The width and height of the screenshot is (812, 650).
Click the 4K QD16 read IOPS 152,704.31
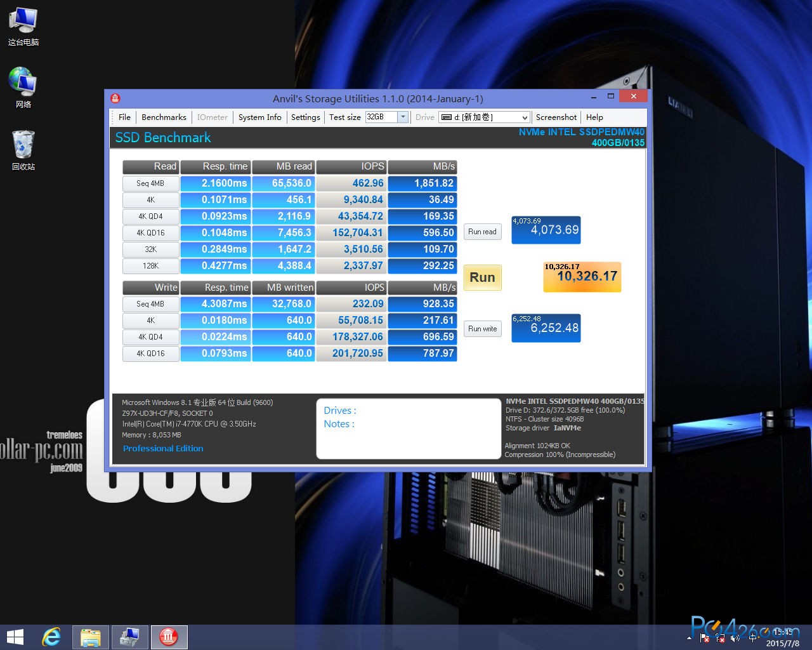pos(351,233)
